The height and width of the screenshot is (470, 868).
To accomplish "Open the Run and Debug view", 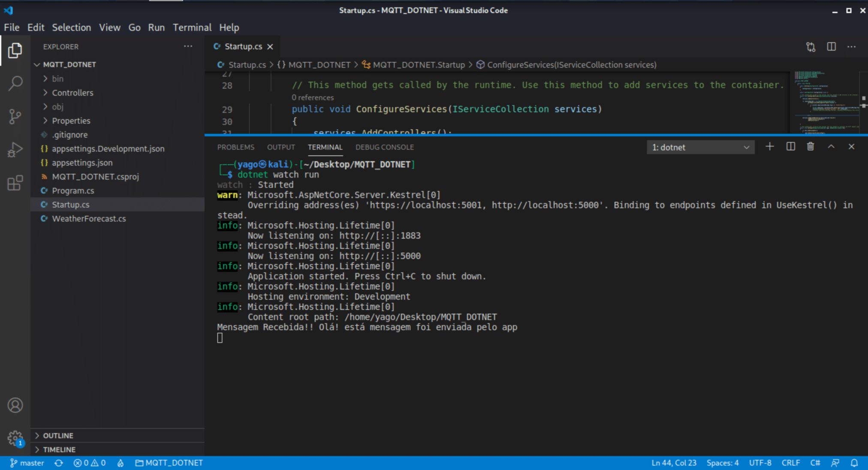I will pyautogui.click(x=15, y=150).
